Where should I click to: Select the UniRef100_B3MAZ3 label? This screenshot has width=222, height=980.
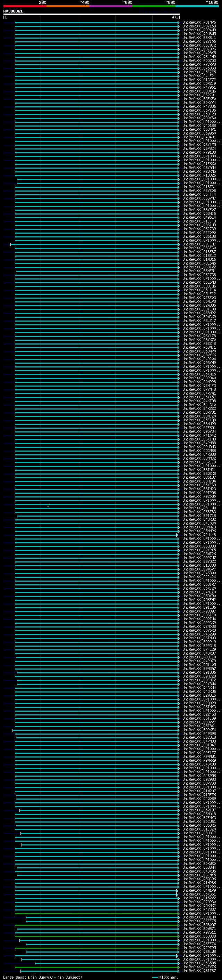pos(199,527)
